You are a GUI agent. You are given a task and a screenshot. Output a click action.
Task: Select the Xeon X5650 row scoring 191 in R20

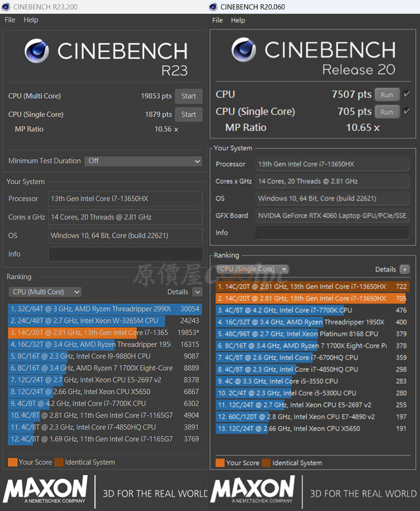[x=312, y=429]
